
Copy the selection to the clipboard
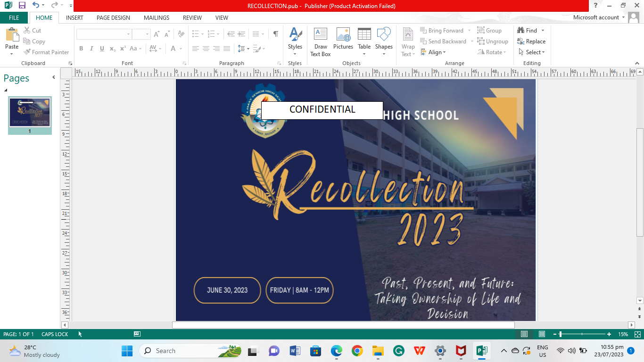34,41
